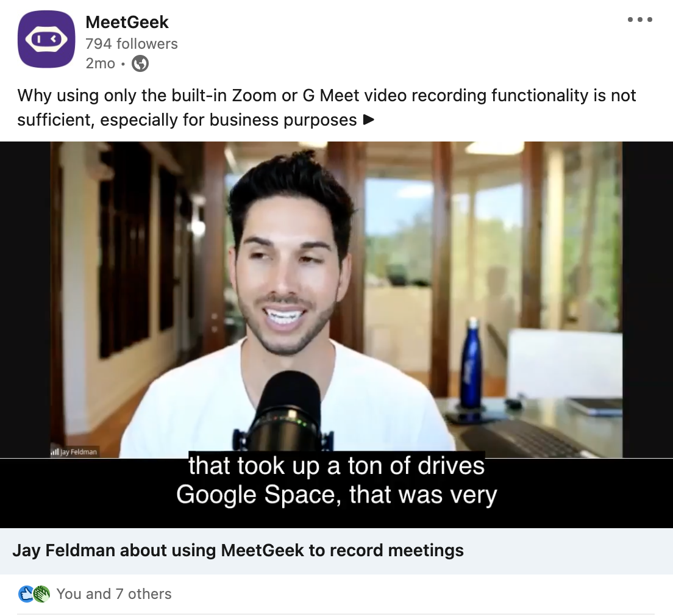The image size is (673, 616).
Task: Click the signal bars icon in video
Action: pos(54,452)
